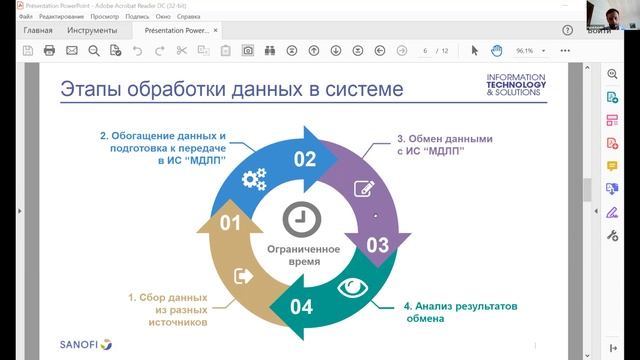
Task: Paste clipboard icon in toolbar
Action: [x=226, y=51]
